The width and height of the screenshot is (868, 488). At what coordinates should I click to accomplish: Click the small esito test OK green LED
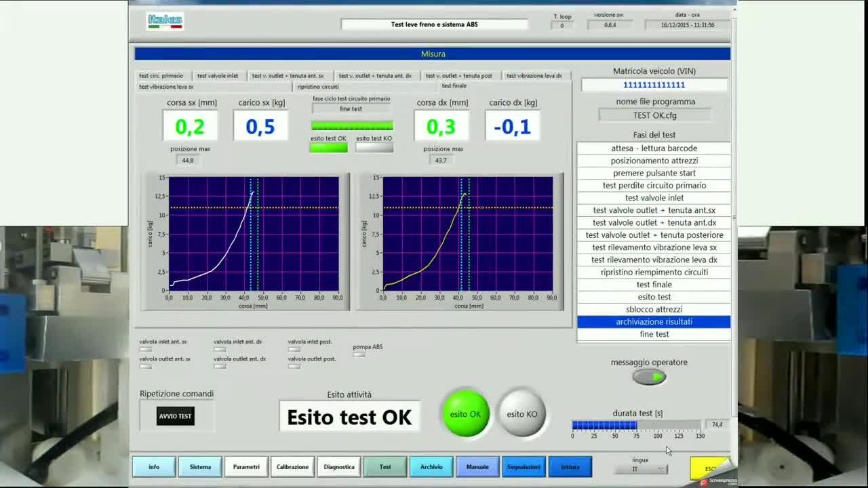click(x=328, y=148)
